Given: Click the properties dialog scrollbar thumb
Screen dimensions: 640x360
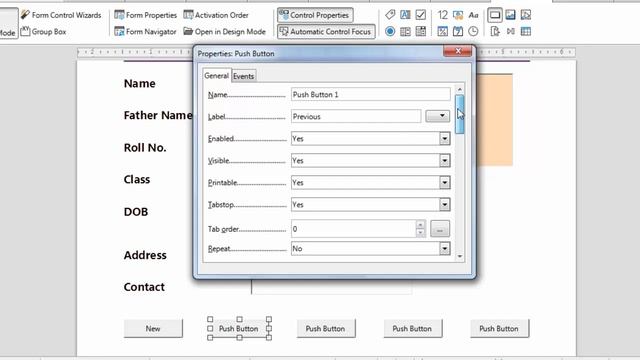Looking at the screenshot, I should (x=460, y=114).
